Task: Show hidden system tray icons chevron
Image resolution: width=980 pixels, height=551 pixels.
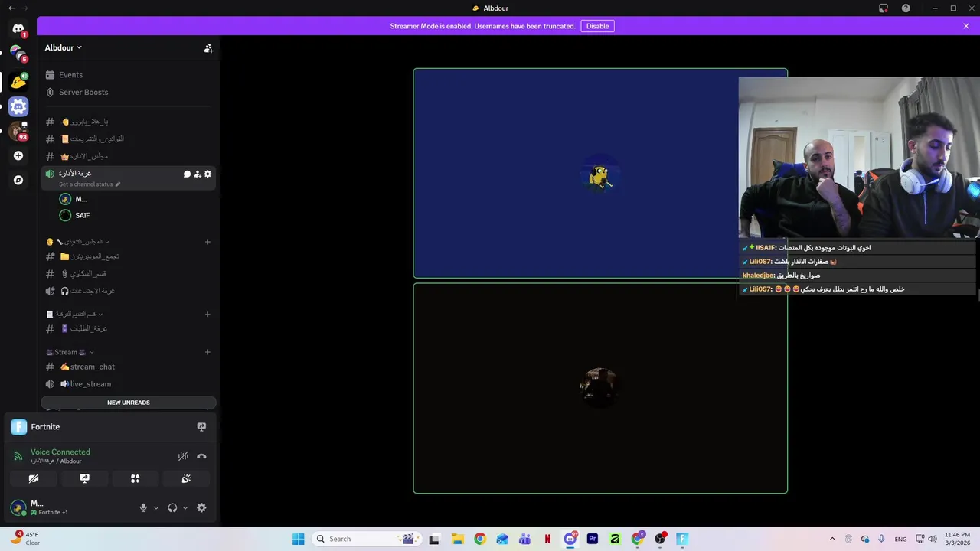Action: (x=832, y=539)
